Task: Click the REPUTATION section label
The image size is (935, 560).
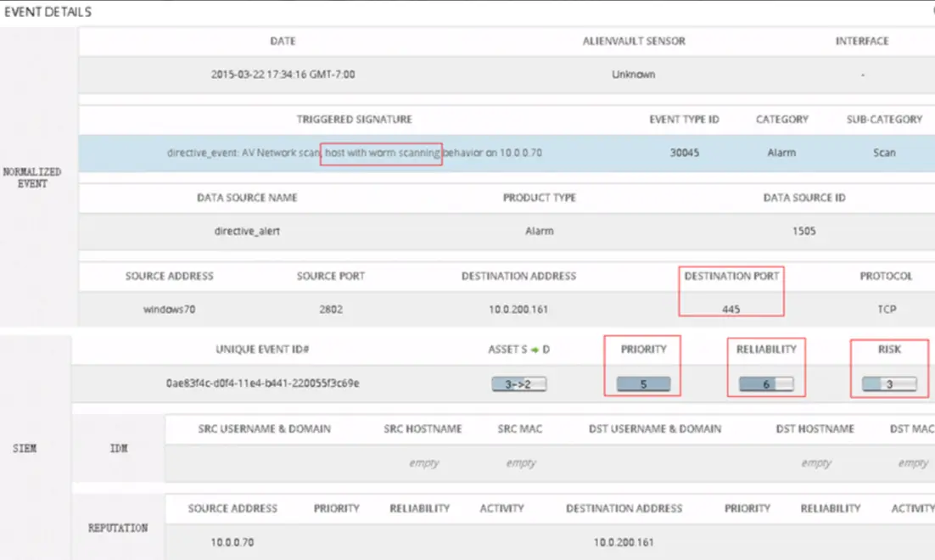Action: coord(118,528)
